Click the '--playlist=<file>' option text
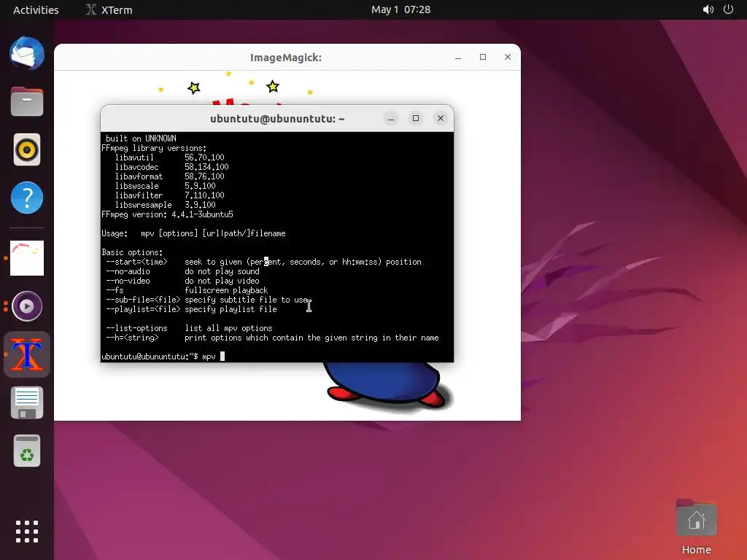This screenshot has width=747, height=560. pos(143,309)
